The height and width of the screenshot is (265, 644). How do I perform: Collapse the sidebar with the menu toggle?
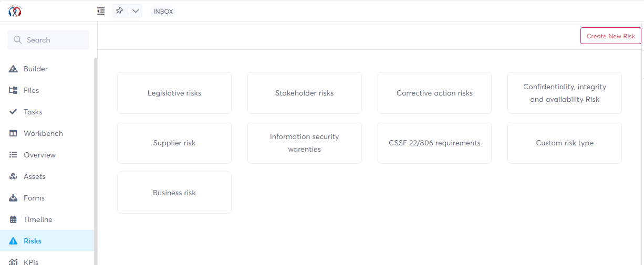101,11
